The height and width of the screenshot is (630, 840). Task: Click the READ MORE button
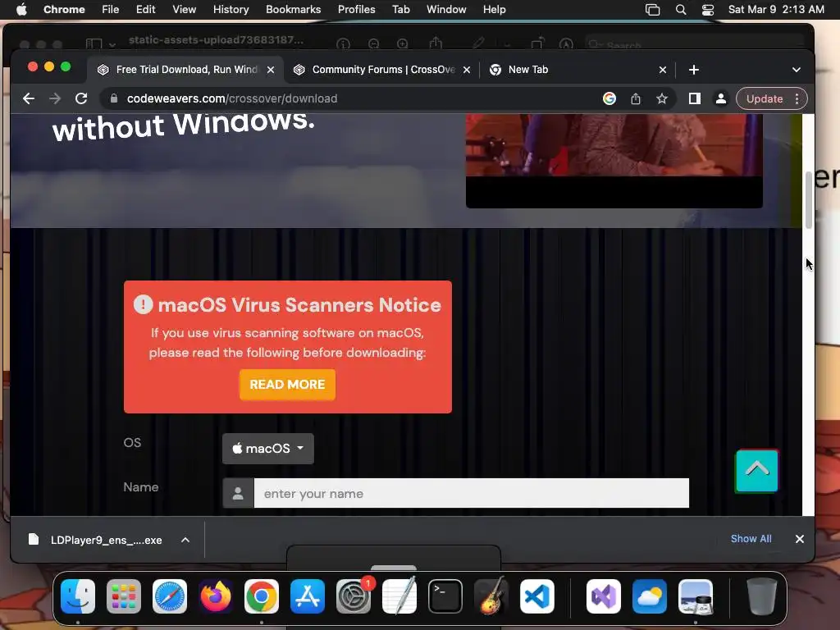tap(287, 385)
